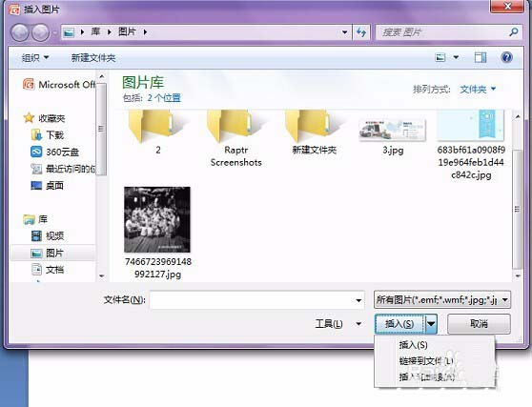Click the Forward navigation arrow button

pos(41,33)
